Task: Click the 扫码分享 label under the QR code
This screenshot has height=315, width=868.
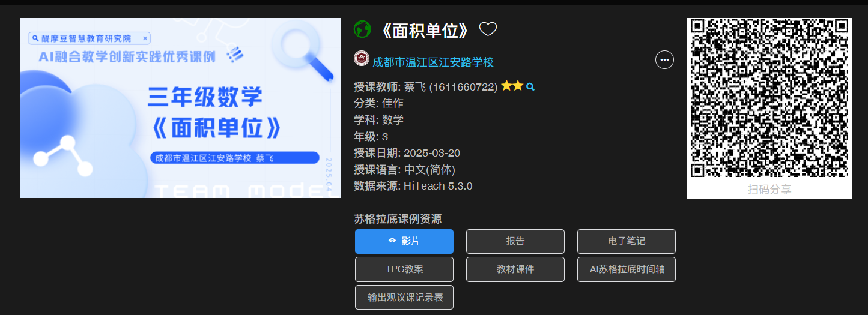Action: (x=769, y=190)
